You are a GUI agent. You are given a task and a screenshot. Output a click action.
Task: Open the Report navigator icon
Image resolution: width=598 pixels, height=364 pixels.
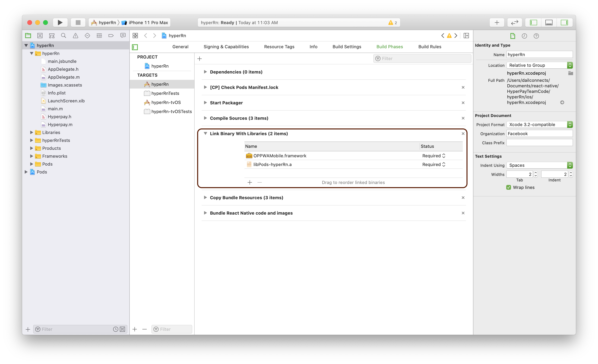[x=123, y=36]
